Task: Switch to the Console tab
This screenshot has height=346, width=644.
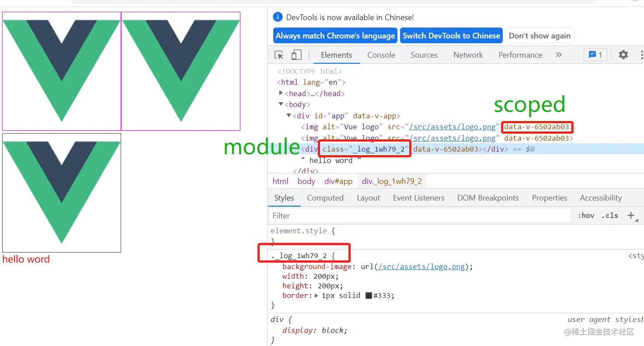Action: click(381, 55)
